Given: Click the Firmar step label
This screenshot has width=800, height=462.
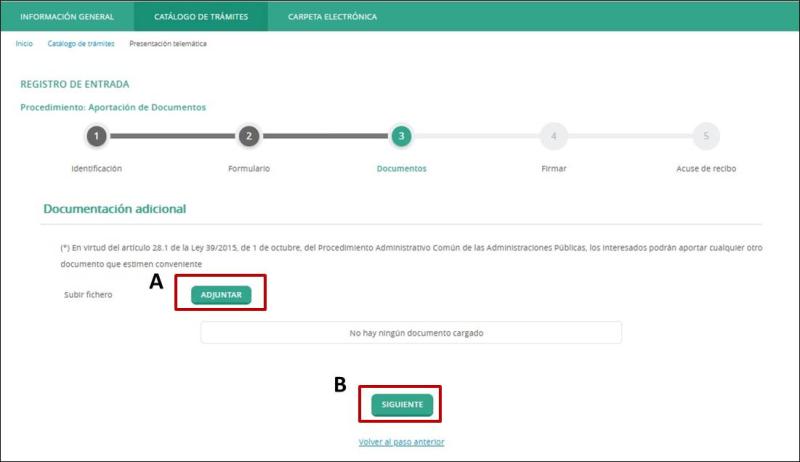Looking at the screenshot, I should click(x=553, y=168).
